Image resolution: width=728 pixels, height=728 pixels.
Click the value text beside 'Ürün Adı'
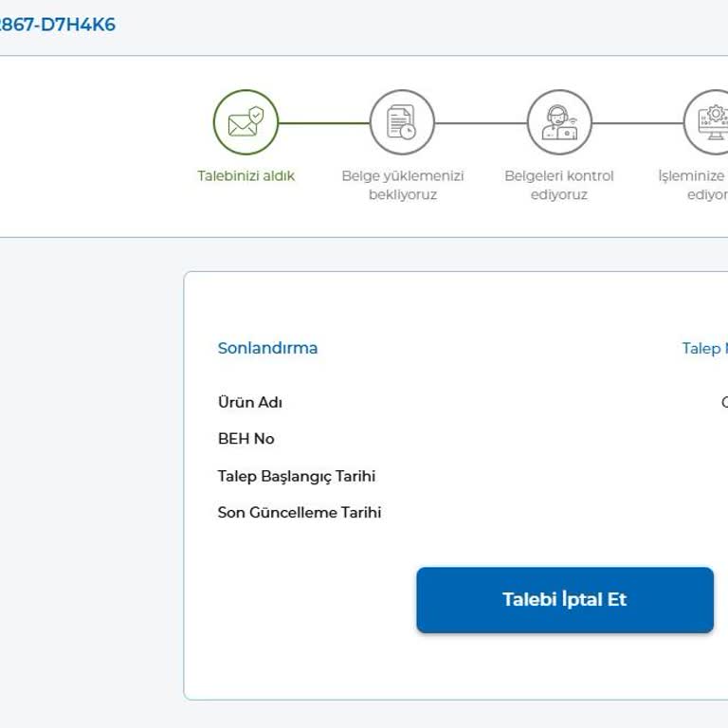(723, 402)
